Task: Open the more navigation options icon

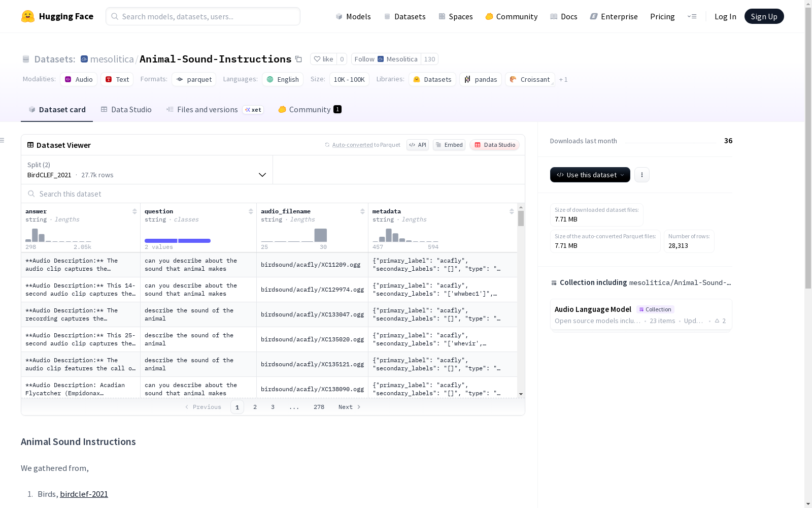Action: pos(692,16)
